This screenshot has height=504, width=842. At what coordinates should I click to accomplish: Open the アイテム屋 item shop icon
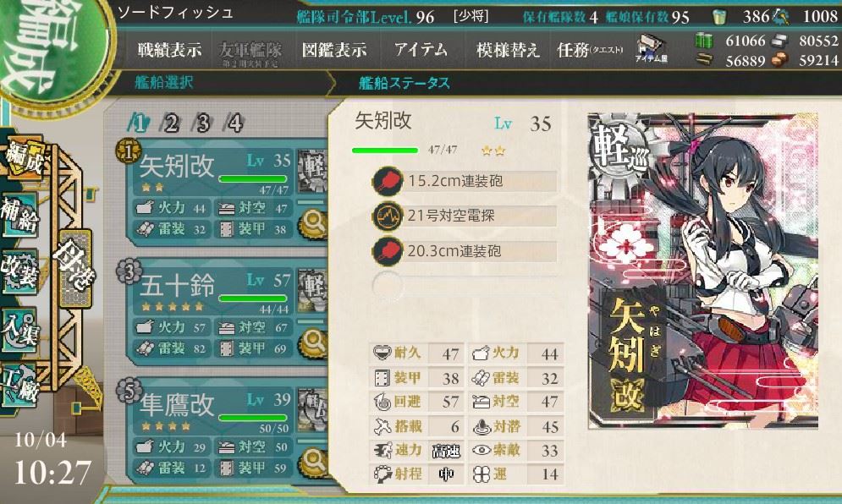pos(651,49)
